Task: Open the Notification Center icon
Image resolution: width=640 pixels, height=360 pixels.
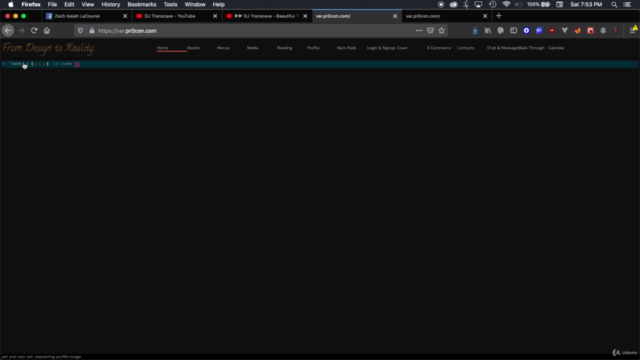Action: [627, 4]
